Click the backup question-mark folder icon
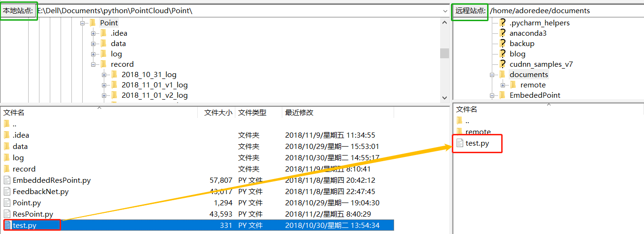Viewport: 644px width, 234px height. pos(502,43)
